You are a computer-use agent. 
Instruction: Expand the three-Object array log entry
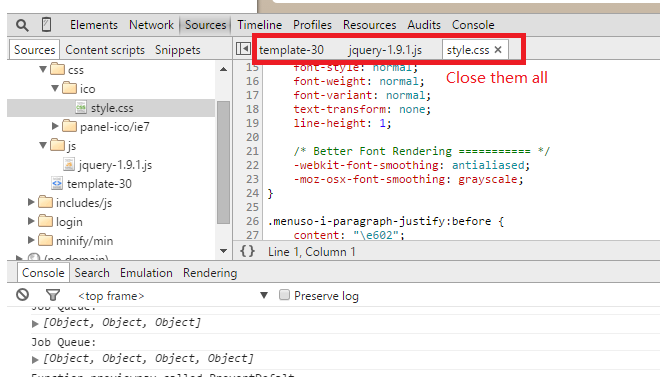tap(35, 324)
